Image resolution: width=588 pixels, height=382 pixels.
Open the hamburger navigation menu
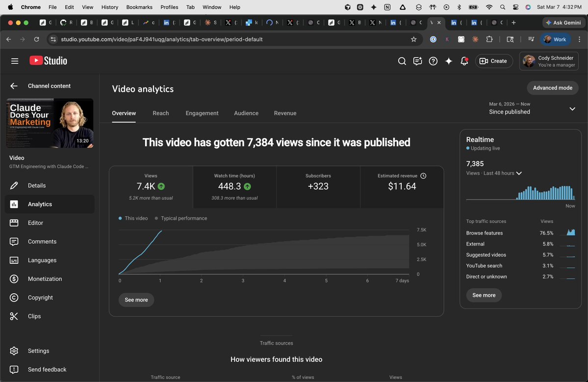tap(15, 61)
